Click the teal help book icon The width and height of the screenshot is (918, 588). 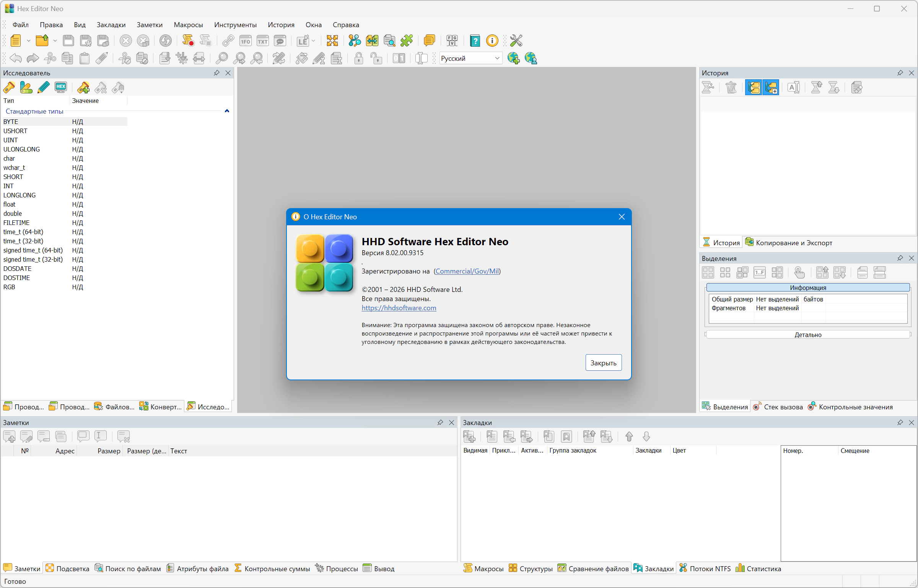[475, 41]
